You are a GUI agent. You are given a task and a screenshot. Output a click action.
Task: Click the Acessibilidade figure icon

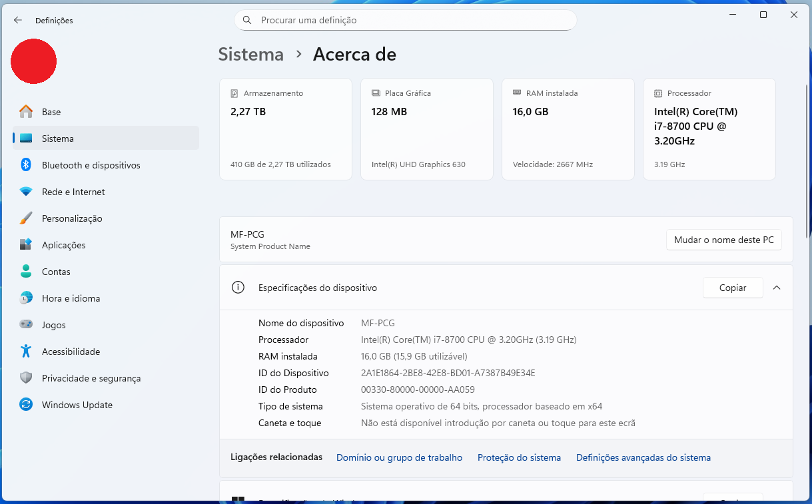[26, 352]
